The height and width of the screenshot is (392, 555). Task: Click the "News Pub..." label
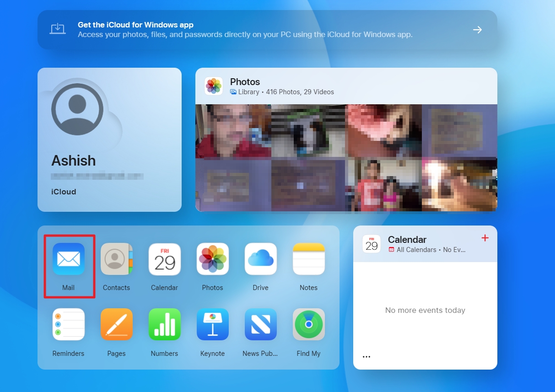tap(260, 354)
